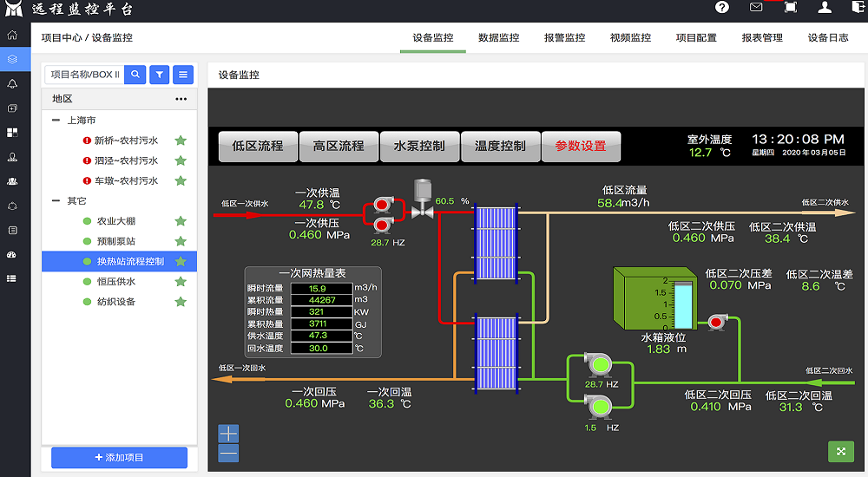The image size is (868, 477).
Task: Open the mail messages icon
Action: point(756,8)
